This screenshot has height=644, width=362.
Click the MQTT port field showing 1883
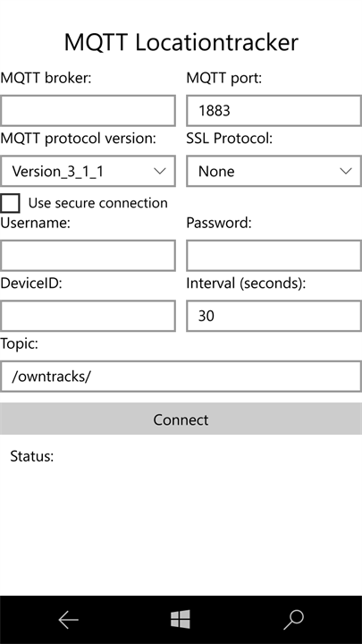tap(274, 111)
